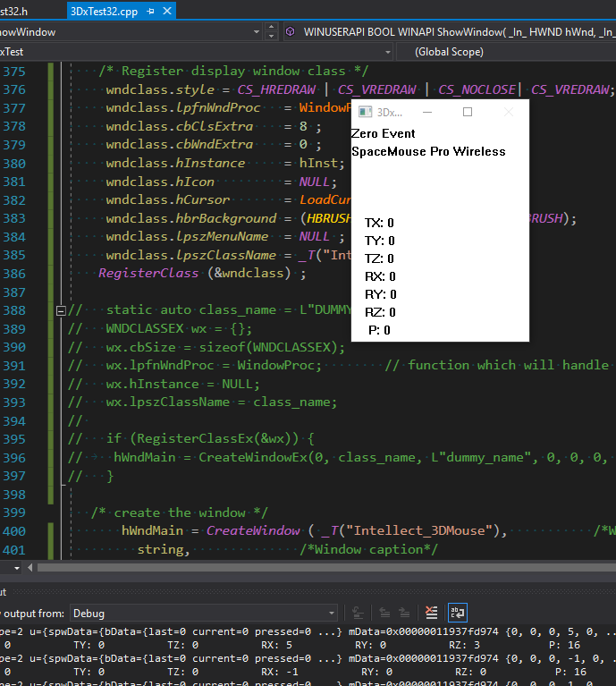This screenshot has height=686, width=616.
Task: Click the 'TX: 0' value
Action: coord(379,223)
